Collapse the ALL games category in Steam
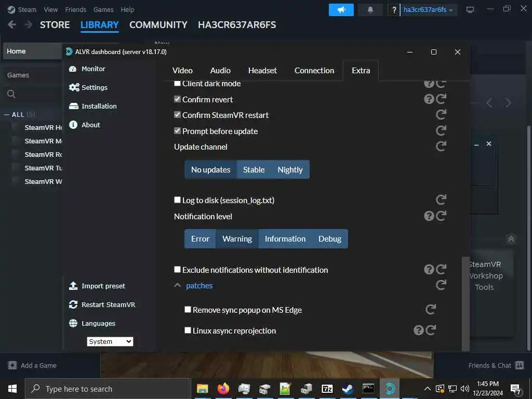532x399 pixels. tap(6, 115)
